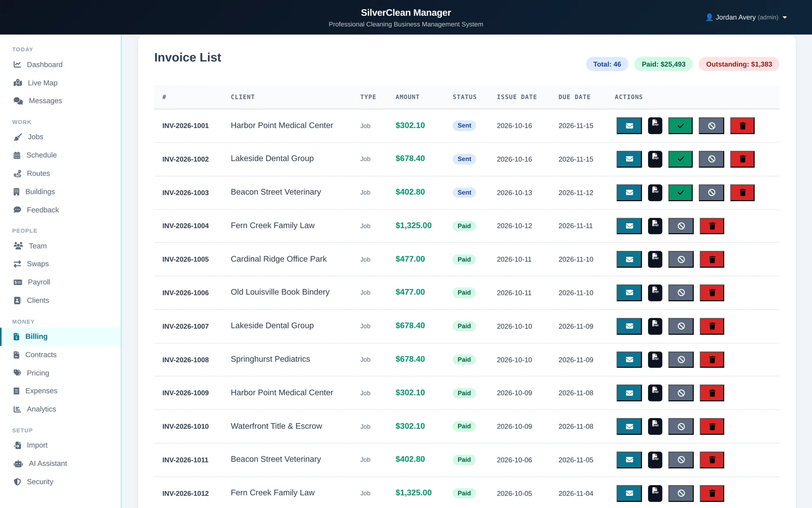Delete invoice INV-2026-1005
This screenshot has height=508, width=812.
pyautogui.click(x=712, y=259)
